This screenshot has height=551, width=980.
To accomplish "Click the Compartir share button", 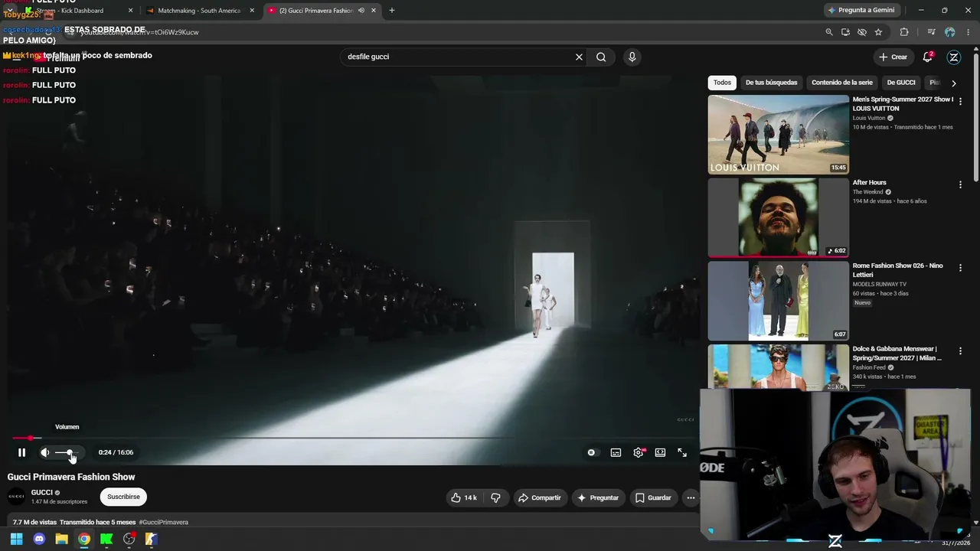I will [x=540, y=497].
